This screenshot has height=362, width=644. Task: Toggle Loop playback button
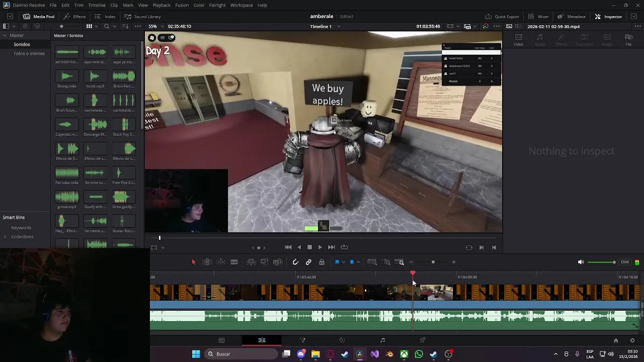click(344, 247)
